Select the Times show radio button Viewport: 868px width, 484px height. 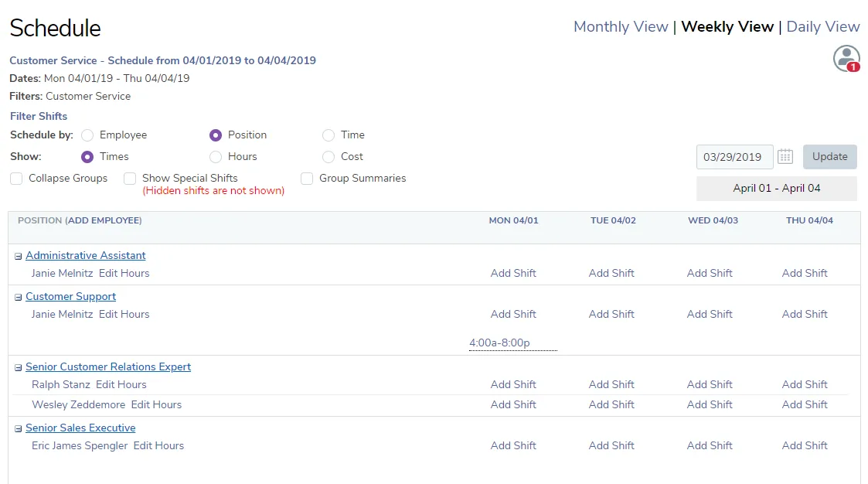pyautogui.click(x=87, y=157)
